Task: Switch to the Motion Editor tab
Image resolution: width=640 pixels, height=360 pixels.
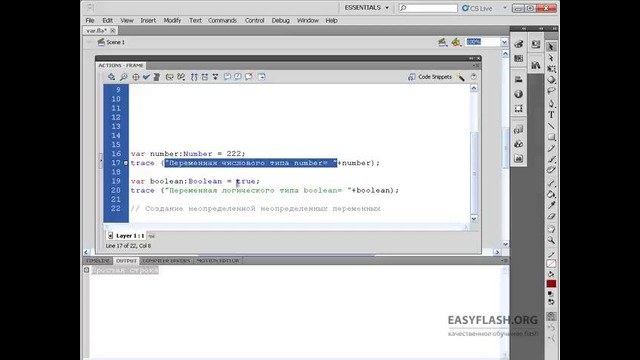Action: (218, 260)
